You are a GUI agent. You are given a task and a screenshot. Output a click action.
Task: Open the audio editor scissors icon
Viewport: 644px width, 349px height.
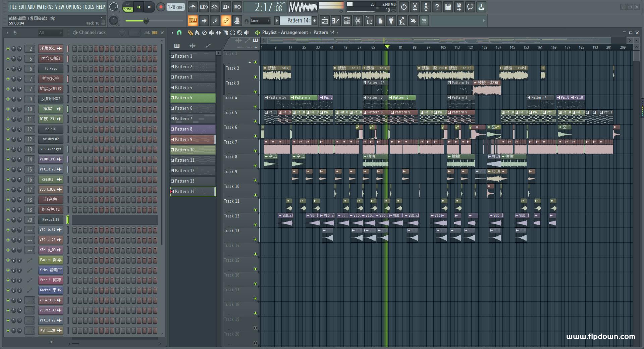(x=415, y=7)
